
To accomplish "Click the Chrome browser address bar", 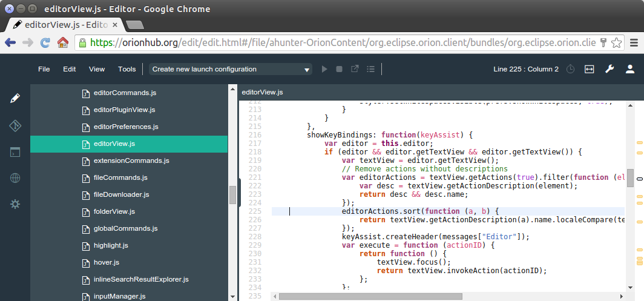I will coord(343,42).
